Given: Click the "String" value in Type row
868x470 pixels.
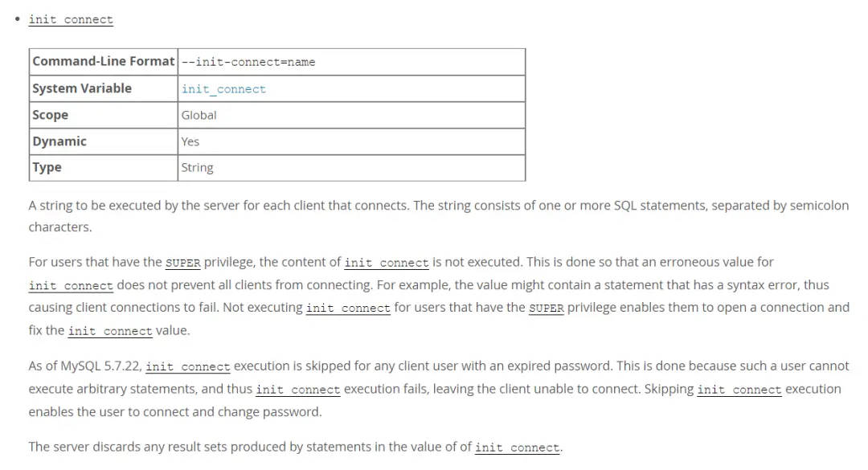Looking at the screenshot, I should (x=197, y=168).
